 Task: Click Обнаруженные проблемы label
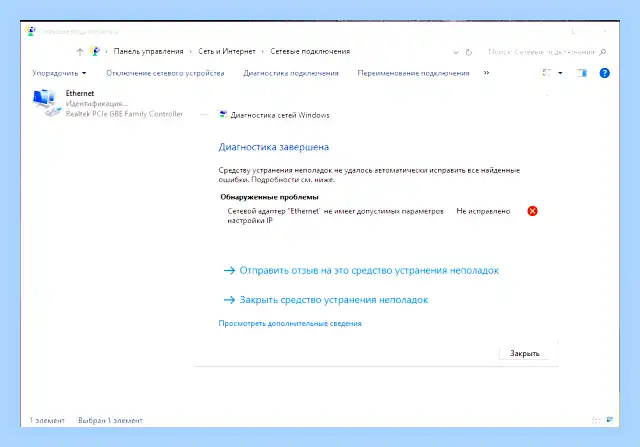(x=269, y=197)
